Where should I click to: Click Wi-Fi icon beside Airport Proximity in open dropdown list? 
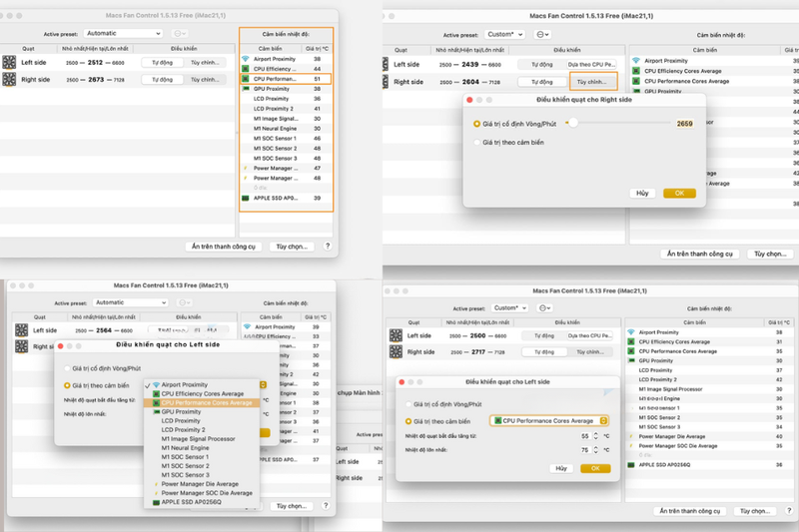[156, 385]
